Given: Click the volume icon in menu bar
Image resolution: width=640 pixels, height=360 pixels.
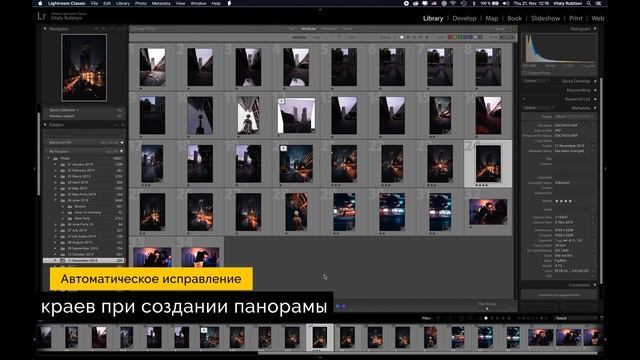Looking at the screenshot, I should click(505, 3).
